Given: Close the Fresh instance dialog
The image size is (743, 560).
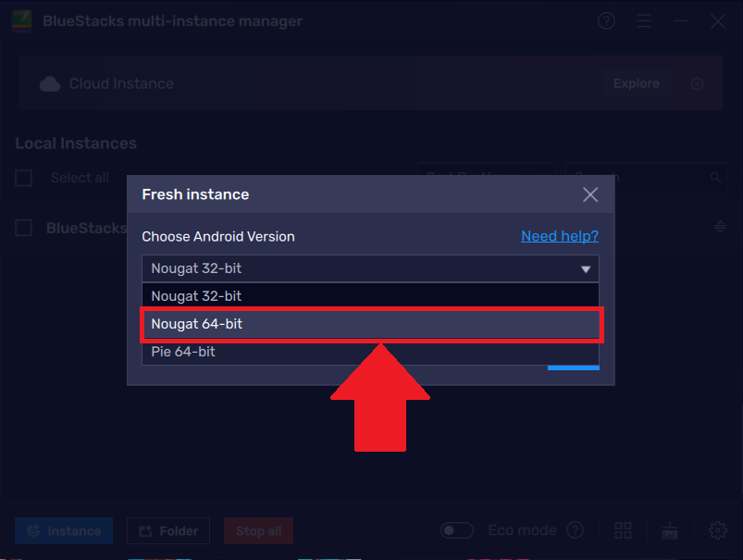Looking at the screenshot, I should (590, 194).
